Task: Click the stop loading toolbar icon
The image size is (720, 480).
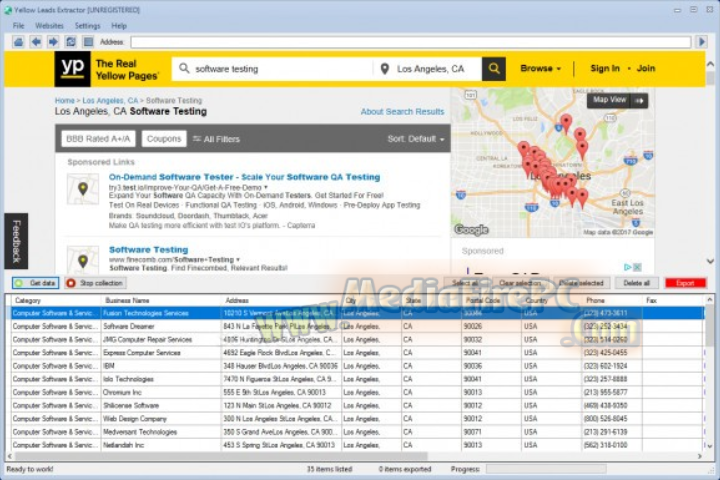Action: [88, 42]
